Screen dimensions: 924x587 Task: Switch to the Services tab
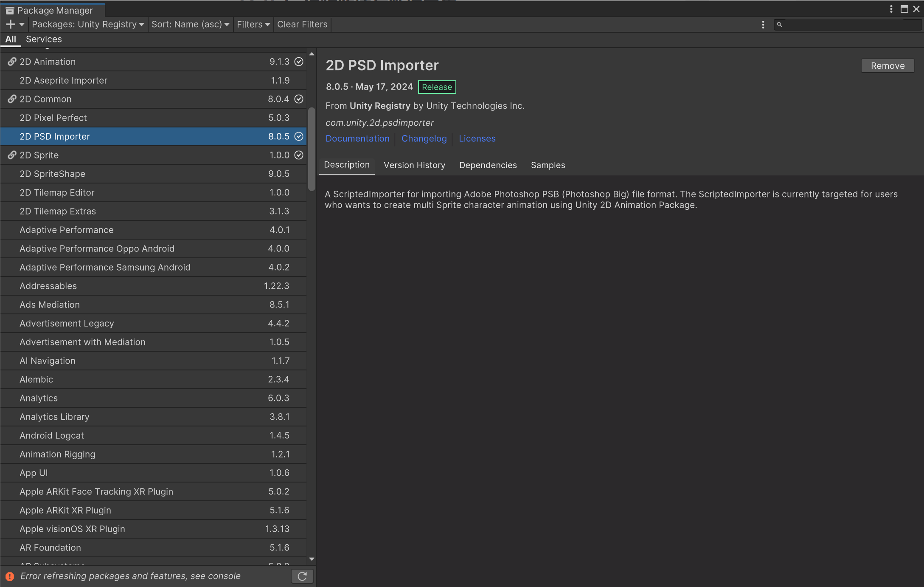click(44, 39)
